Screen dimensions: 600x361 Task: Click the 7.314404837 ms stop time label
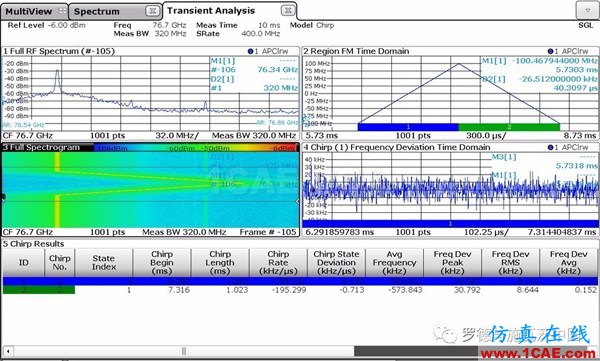click(562, 232)
